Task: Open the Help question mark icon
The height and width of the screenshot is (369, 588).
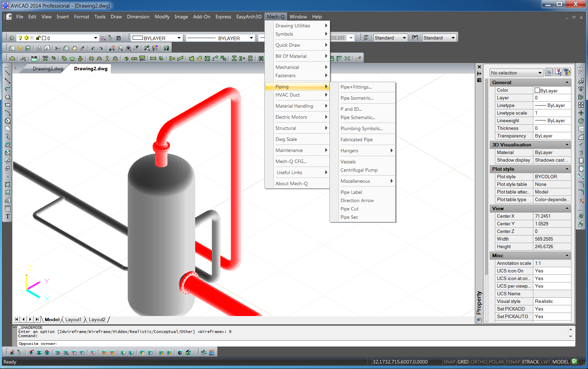Action: pos(166,48)
